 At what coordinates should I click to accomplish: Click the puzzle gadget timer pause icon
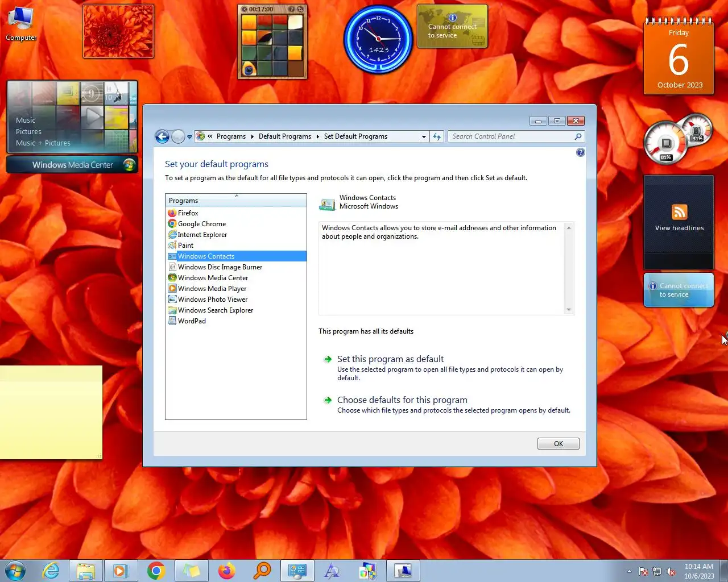(244, 9)
